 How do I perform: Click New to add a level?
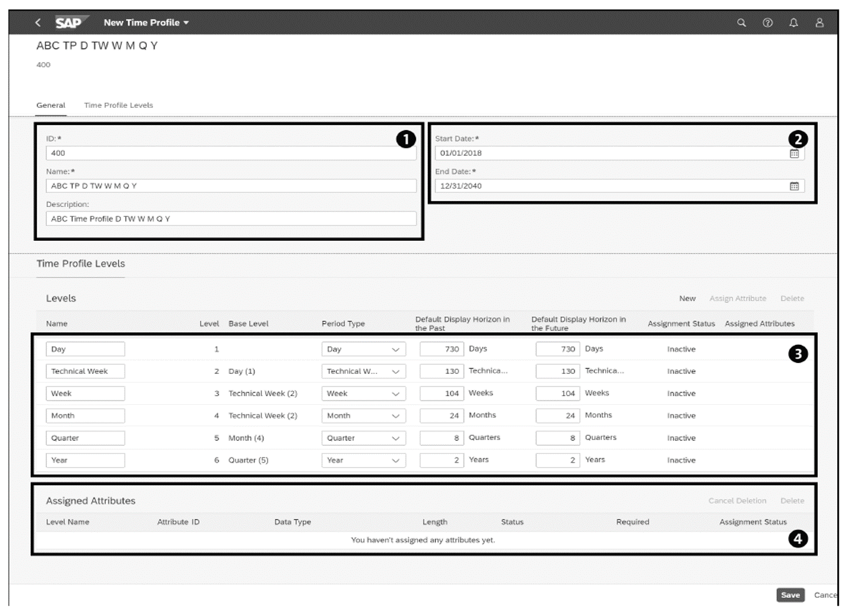click(x=687, y=298)
